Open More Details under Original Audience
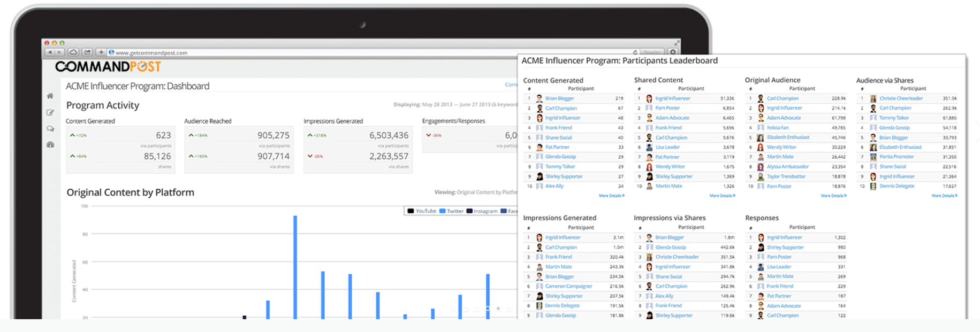The image size is (980, 332). pyautogui.click(x=833, y=196)
